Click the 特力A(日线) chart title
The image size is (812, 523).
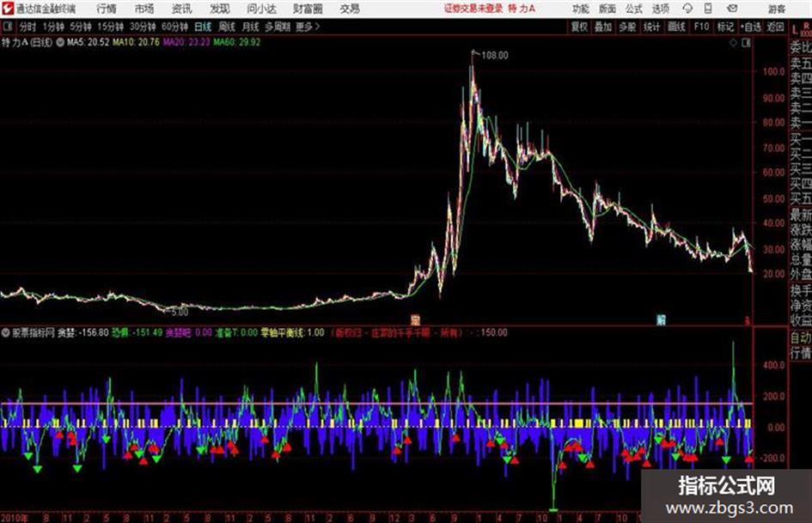(27, 42)
